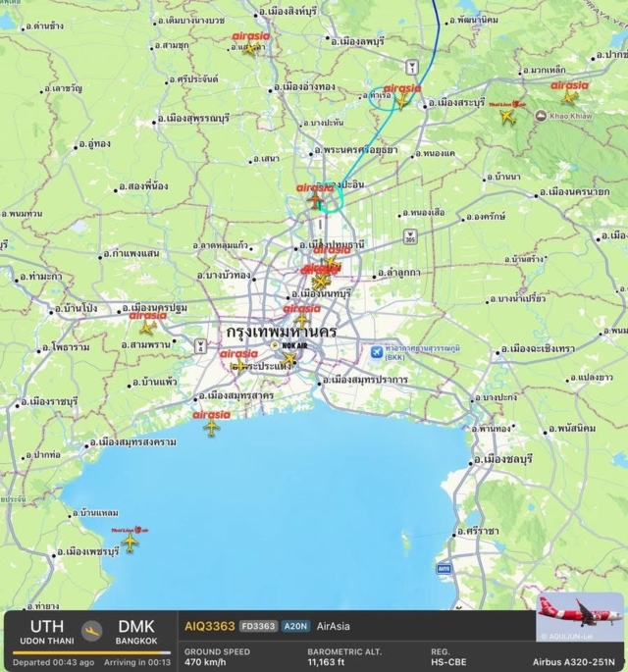Tap the อ.พระนครศรีอยุธยา map label

pyautogui.click(x=356, y=150)
